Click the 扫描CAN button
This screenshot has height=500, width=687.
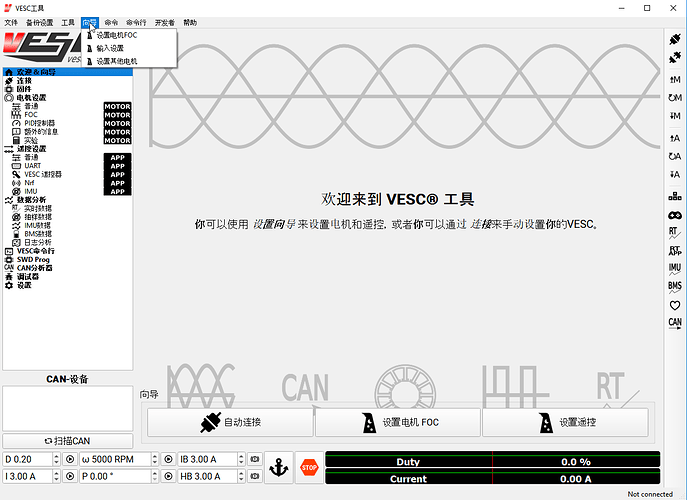67,441
